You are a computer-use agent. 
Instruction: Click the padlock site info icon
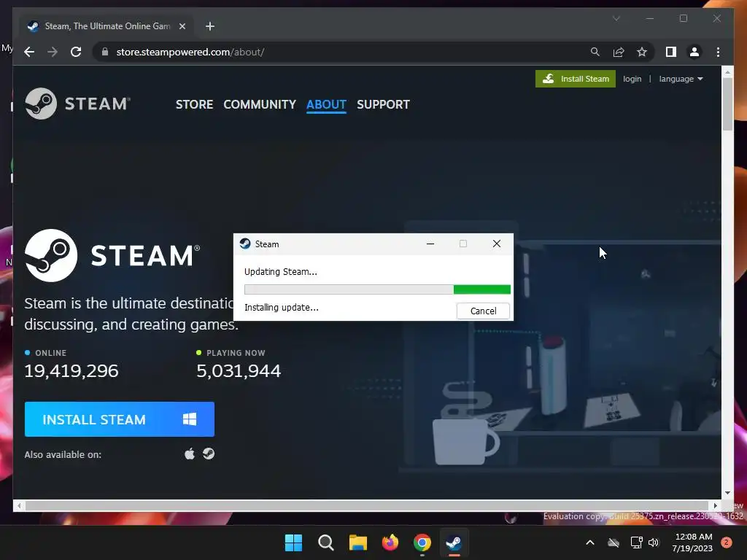pos(105,52)
